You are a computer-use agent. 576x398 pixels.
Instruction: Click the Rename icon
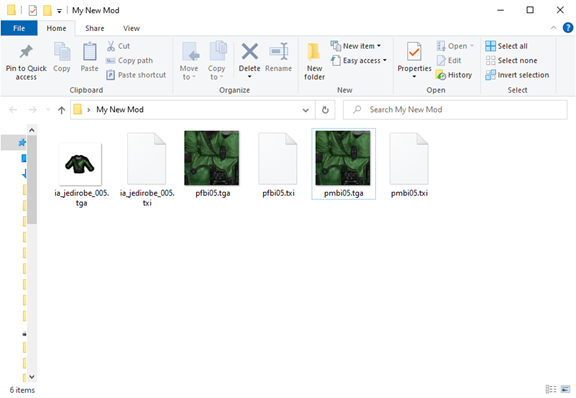pyautogui.click(x=278, y=51)
